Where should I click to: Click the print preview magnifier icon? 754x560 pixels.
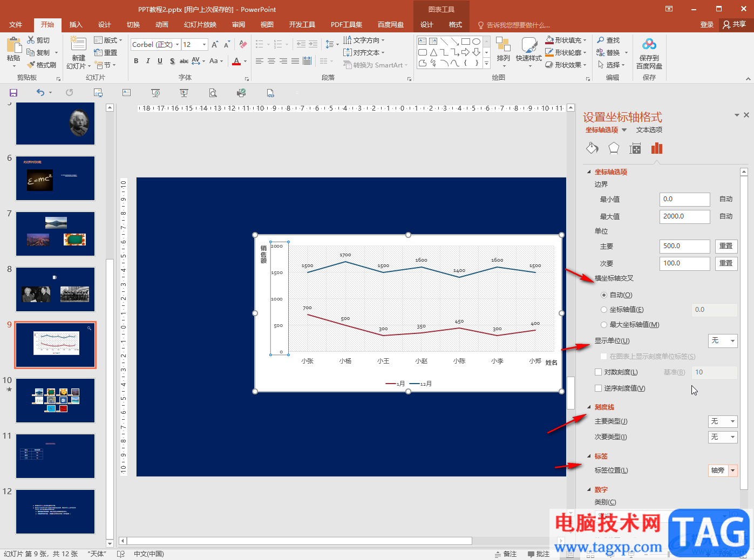[x=213, y=93]
